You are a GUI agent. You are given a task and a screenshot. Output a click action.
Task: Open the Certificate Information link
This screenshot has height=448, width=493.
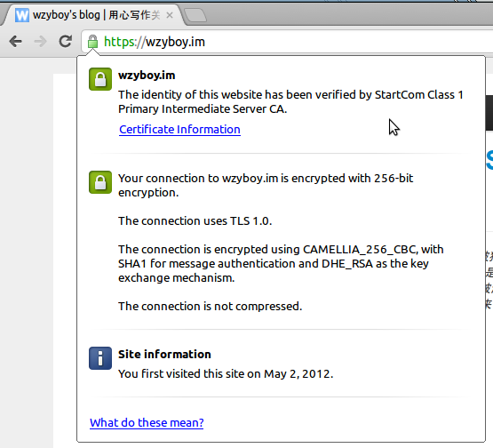(179, 129)
